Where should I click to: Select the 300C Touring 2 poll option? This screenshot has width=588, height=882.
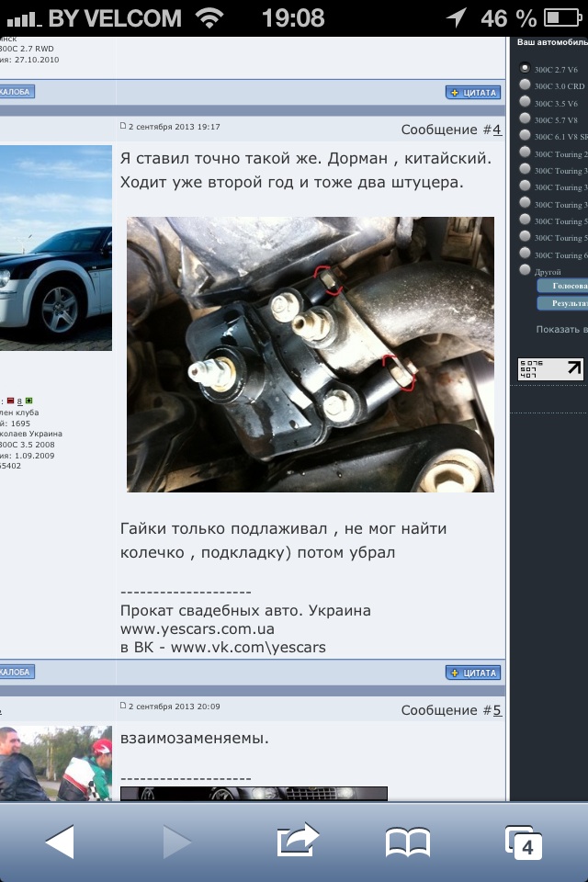[525, 153]
